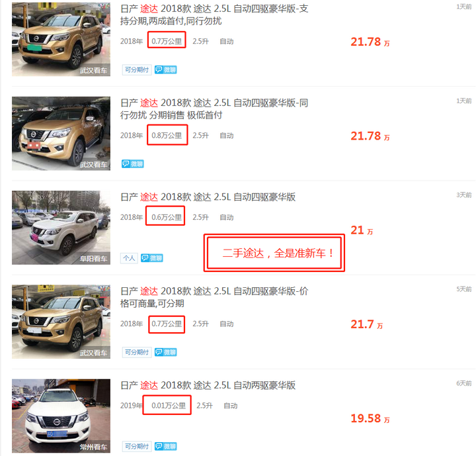Image resolution: width=476 pixels, height=456 pixels.
Task: Click the 个人 seller tag
Action: point(129,258)
